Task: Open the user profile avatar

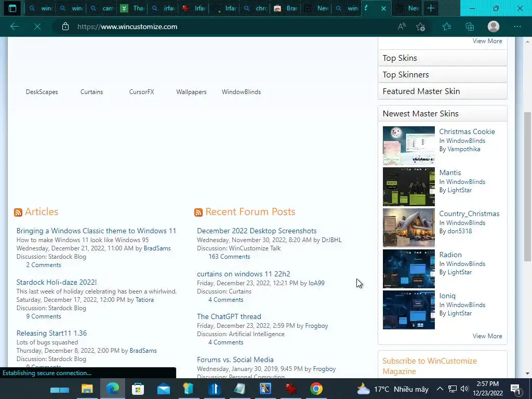Action: [494, 26]
